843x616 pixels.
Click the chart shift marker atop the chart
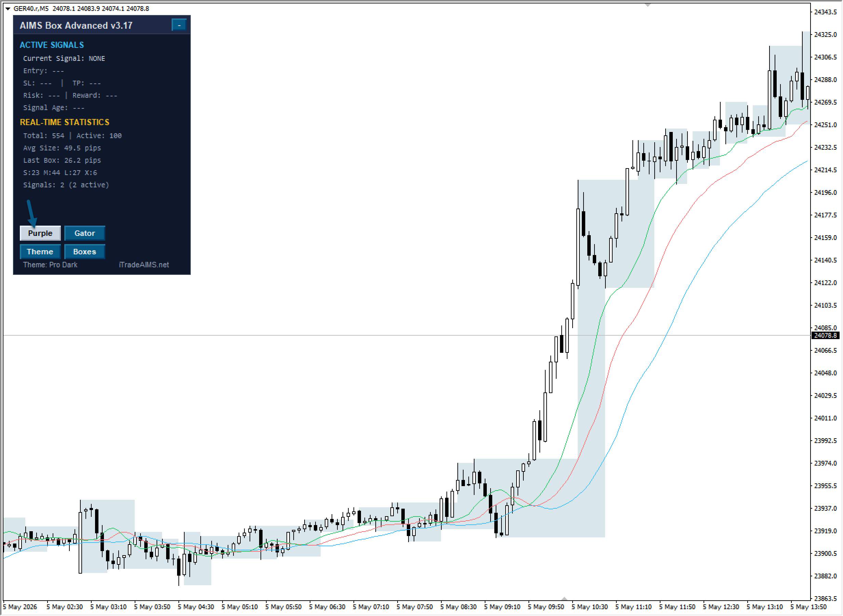click(x=648, y=5)
